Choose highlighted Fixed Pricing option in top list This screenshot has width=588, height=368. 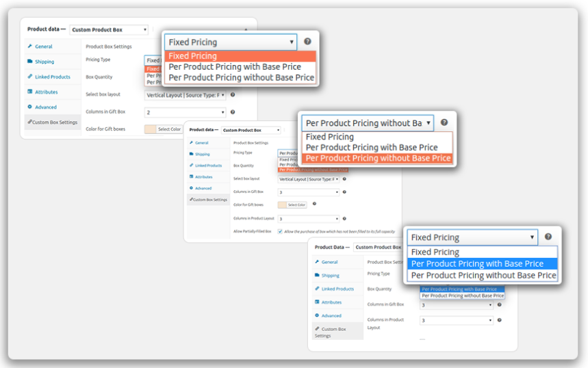pyautogui.click(x=240, y=56)
